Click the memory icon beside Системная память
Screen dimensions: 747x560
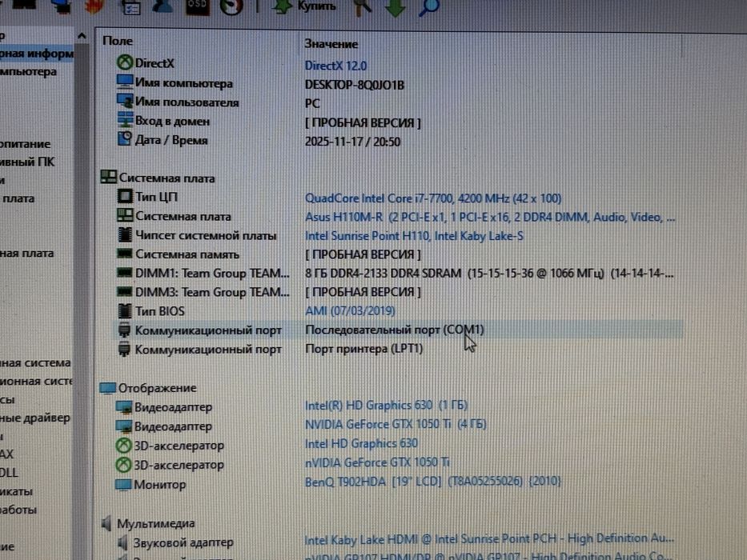tap(125, 254)
